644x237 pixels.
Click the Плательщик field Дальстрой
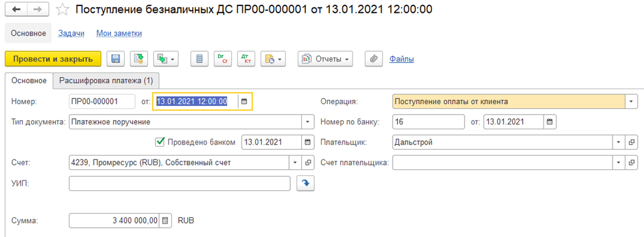(503, 142)
